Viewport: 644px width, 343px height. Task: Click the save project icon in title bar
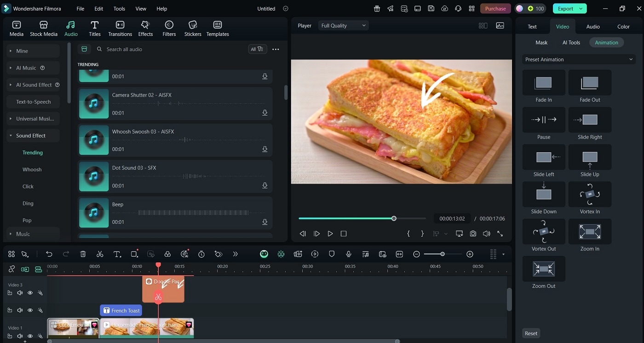pos(431,8)
